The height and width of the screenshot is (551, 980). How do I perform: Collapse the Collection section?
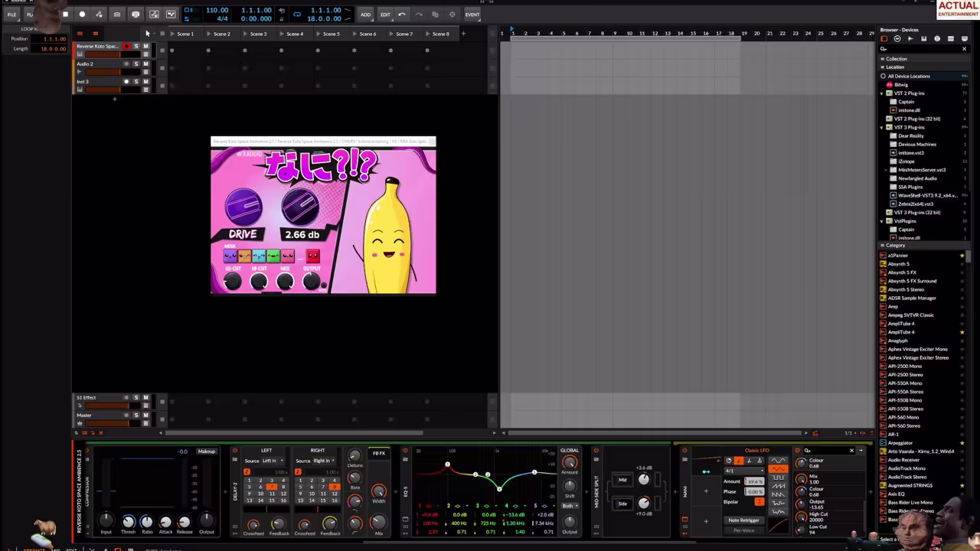[x=883, y=59]
